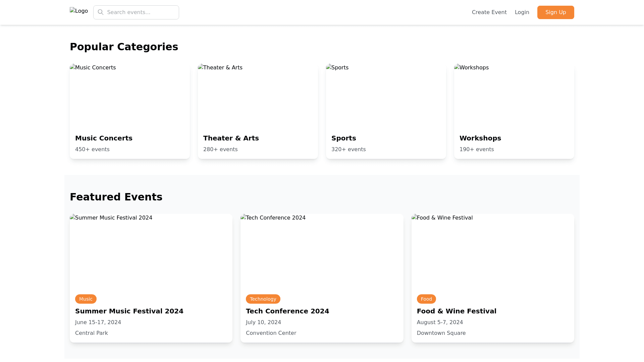Click the Workshops category thumbnail
The image size is (644, 362).
pos(514,96)
